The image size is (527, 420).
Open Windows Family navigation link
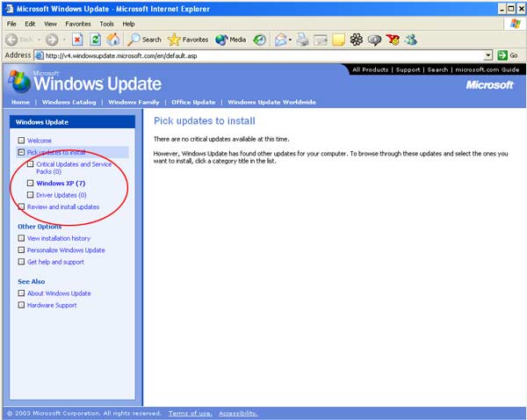pyautogui.click(x=134, y=102)
